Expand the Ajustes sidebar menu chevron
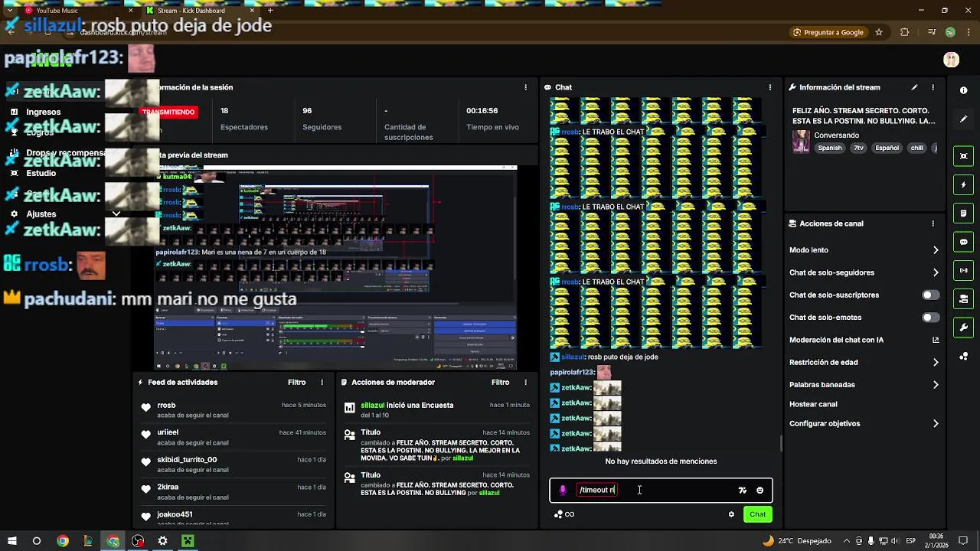The image size is (980, 551). pos(116,214)
